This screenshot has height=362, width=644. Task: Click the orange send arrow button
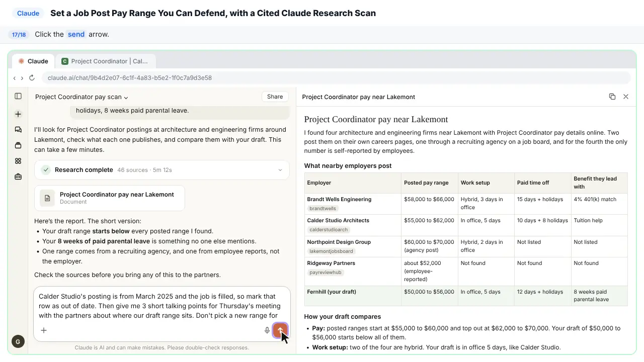click(x=280, y=330)
